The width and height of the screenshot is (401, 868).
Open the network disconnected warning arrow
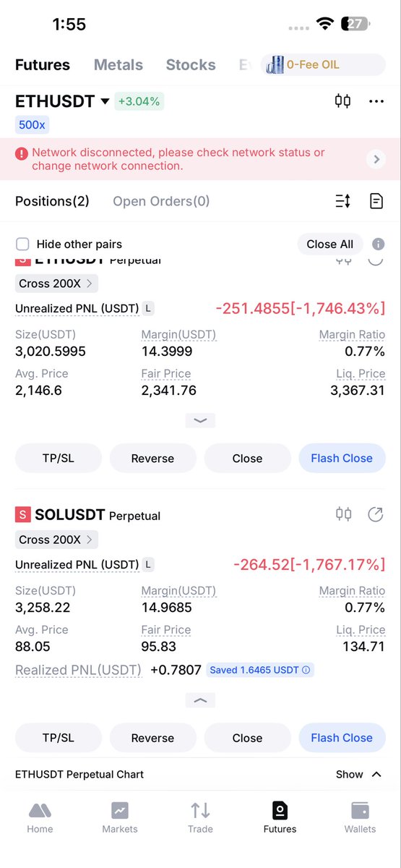(x=376, y=159)
